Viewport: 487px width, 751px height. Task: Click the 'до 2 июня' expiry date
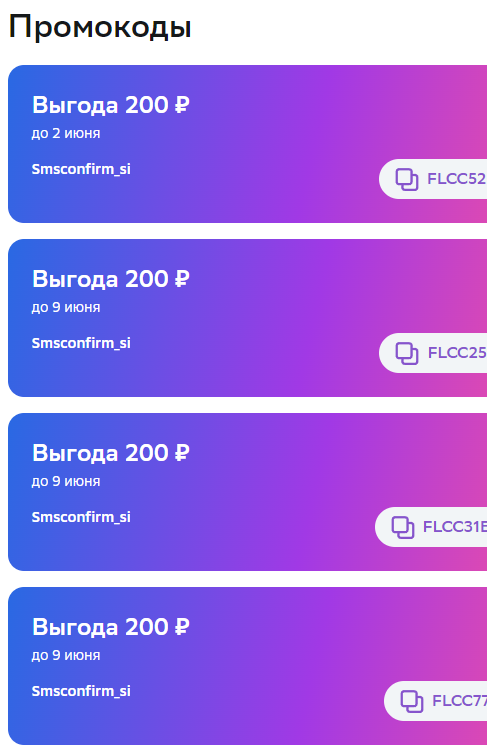pos(66,133)
